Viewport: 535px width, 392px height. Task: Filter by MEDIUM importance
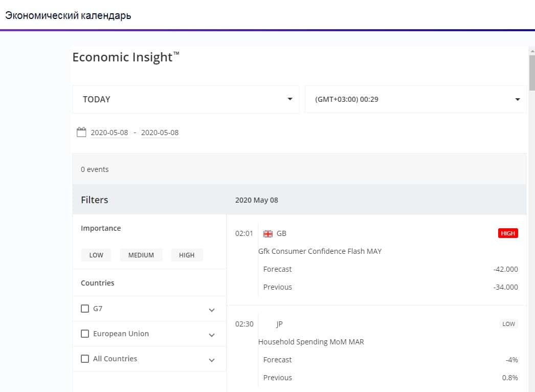[x=141, y=255]
